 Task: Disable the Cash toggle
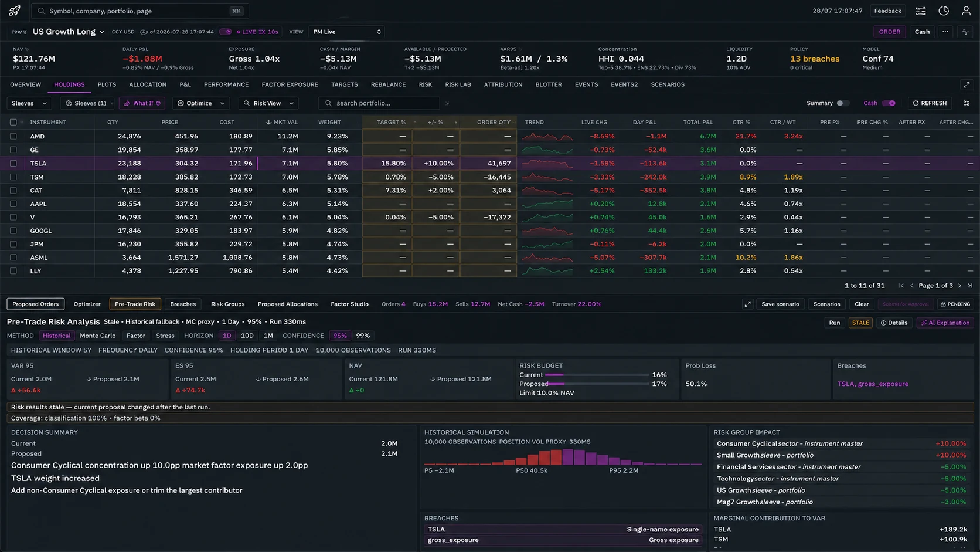pos(889,103)
